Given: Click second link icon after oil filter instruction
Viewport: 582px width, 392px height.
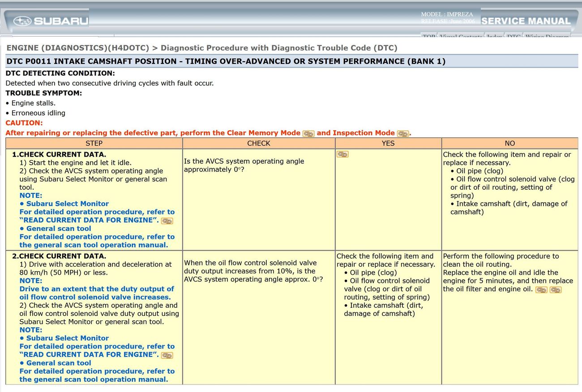Looking at the screenshot, I should click(x=556, y=290).
